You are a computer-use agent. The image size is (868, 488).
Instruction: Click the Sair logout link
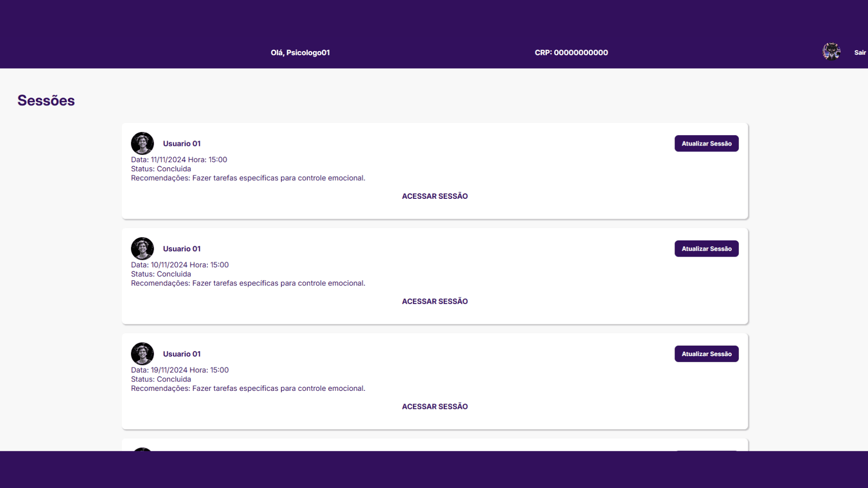[860, 52]
